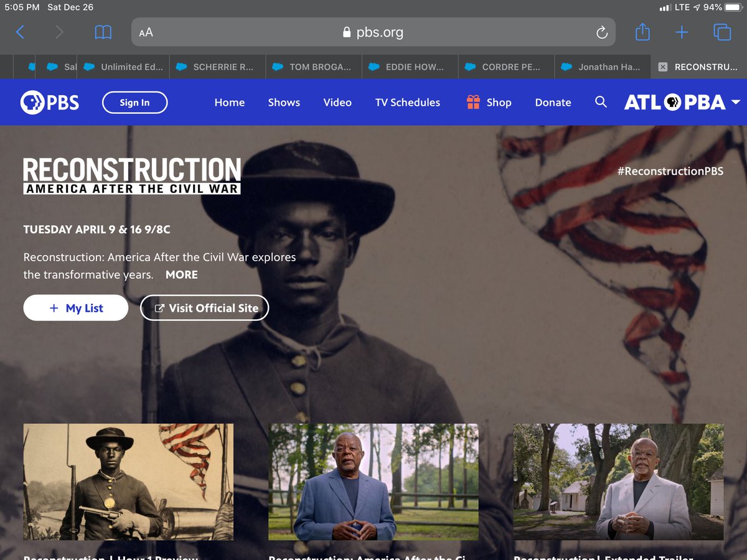The height and width of the screenshot is (560, 747).
Task: Switch to the Unlimited Ed... tab
Action: 123,67
